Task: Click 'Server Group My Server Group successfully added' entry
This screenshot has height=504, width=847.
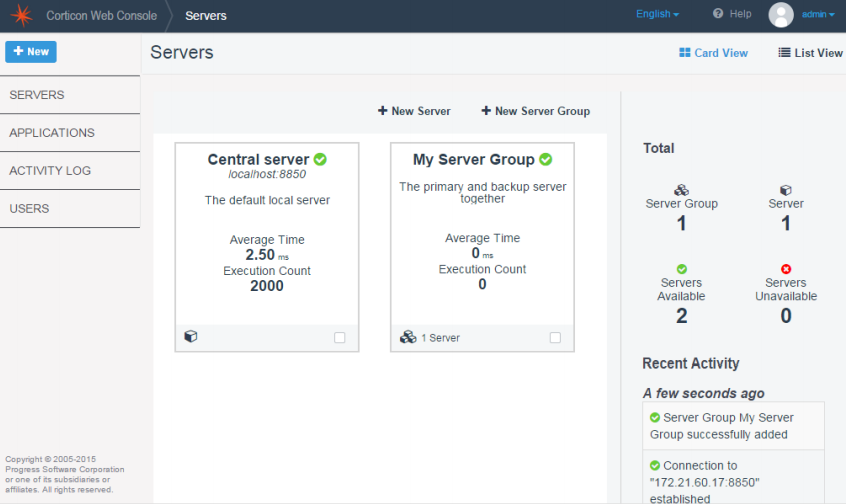Action: coord(734,426)
